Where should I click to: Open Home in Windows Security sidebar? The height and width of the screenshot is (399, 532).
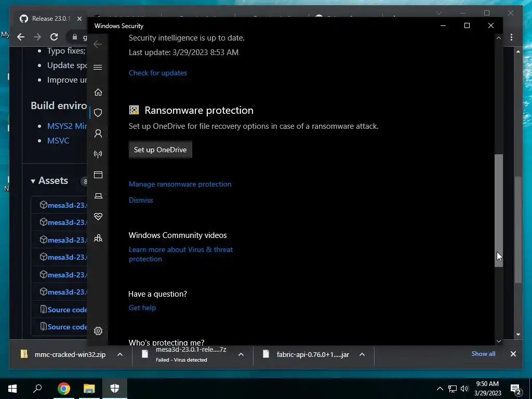coord(98,92)
